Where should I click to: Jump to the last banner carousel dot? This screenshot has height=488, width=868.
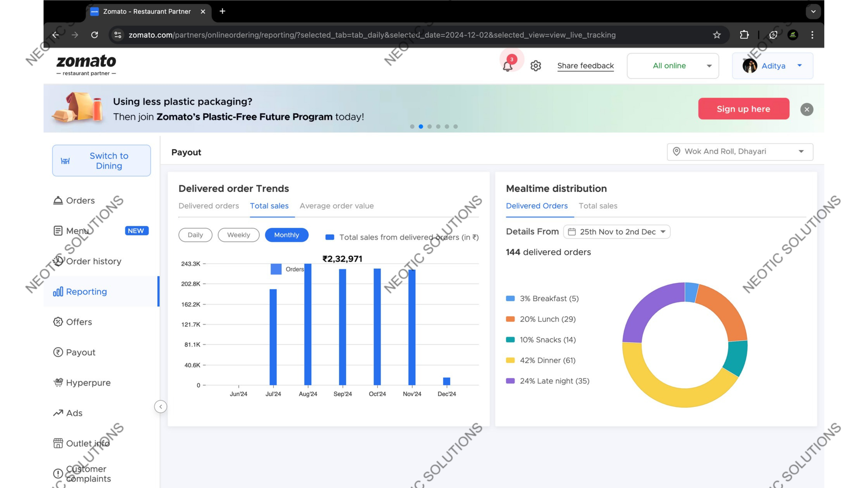456,127
